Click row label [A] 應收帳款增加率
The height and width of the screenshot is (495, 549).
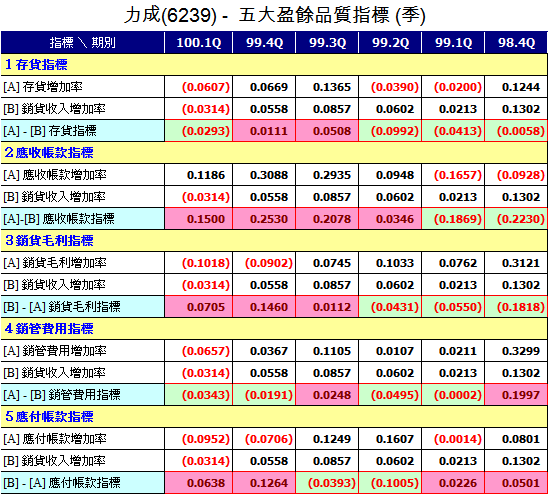pos(55,175)
